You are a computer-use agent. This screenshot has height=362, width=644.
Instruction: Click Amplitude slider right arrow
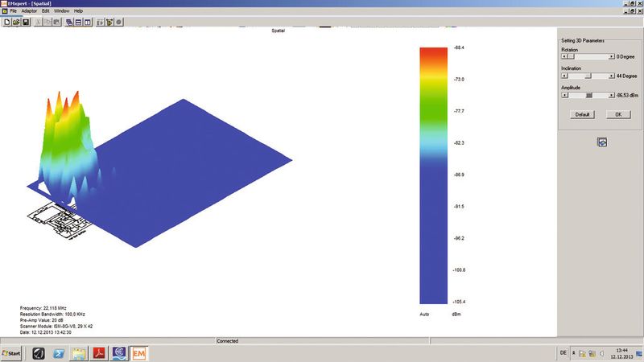612,95
